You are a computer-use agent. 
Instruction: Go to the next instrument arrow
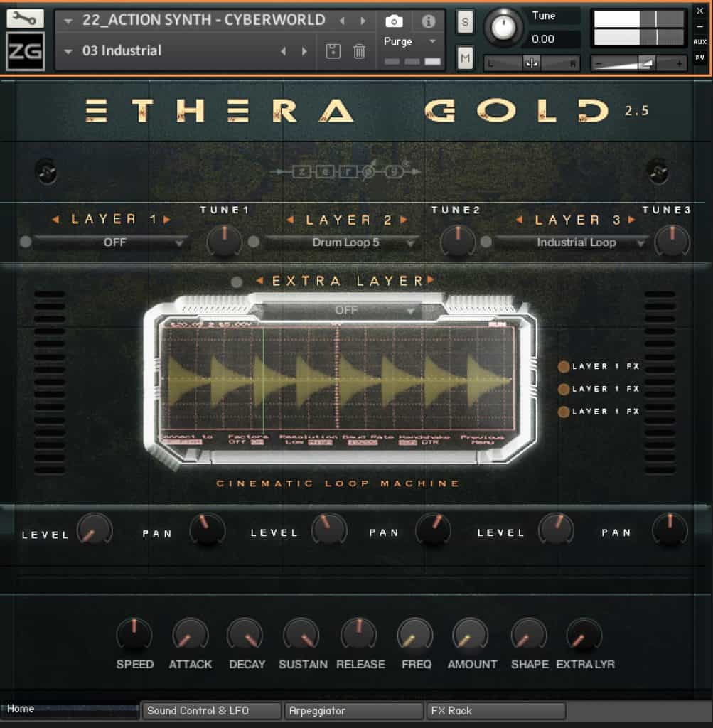(x=363, y=21)
